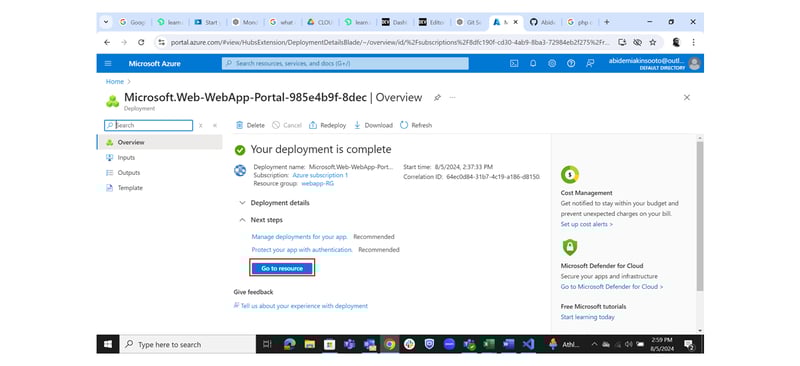Image resolution: width=800 pixels, height=366 pixels.
Task: Click the browser address bar URL
Action: (390, 42)
